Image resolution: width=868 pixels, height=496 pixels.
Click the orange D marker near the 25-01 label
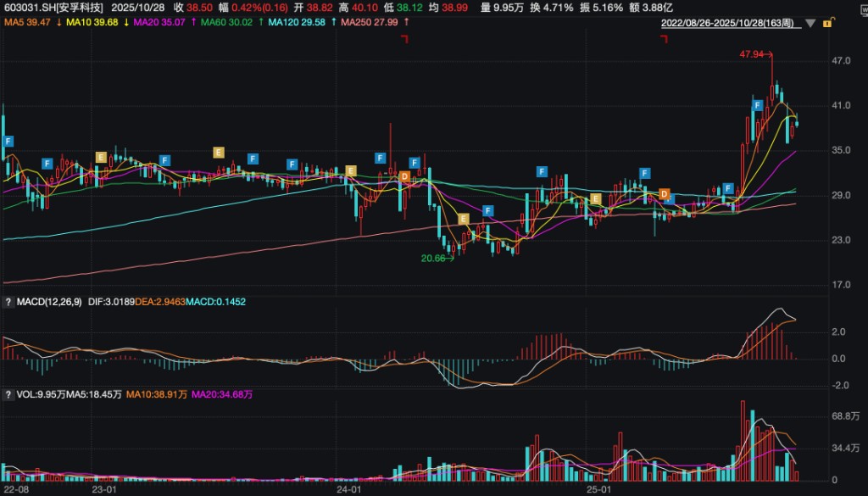tap(665, 194)
